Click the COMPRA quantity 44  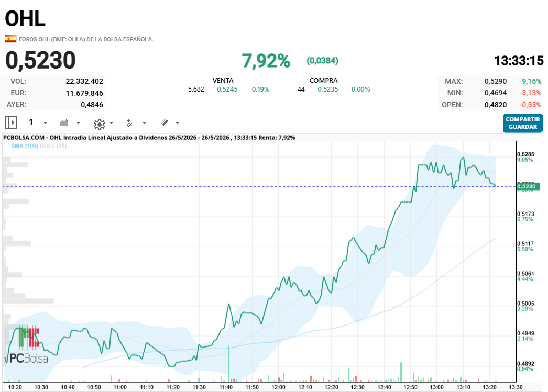[x=301, y=89]
